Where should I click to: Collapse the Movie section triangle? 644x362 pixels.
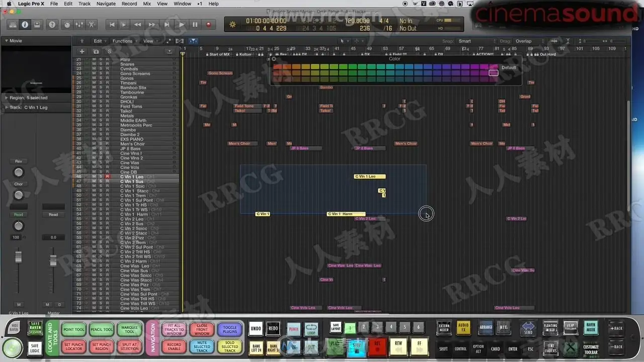[7, 41]
